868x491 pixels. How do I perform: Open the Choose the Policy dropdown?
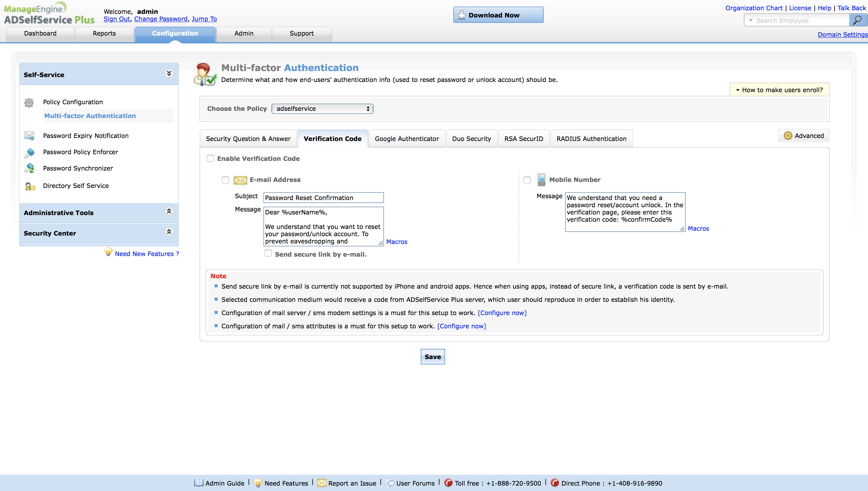pos(322,108)
